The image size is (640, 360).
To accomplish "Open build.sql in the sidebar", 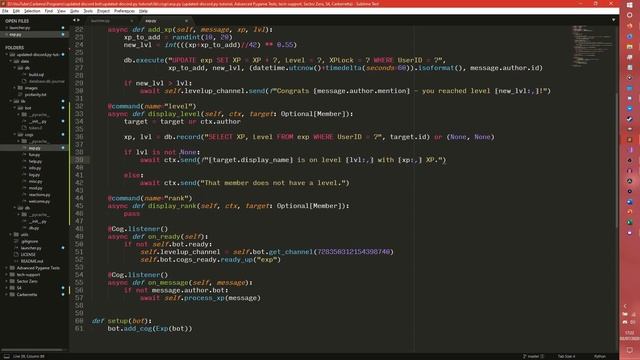I will point(36,75).
